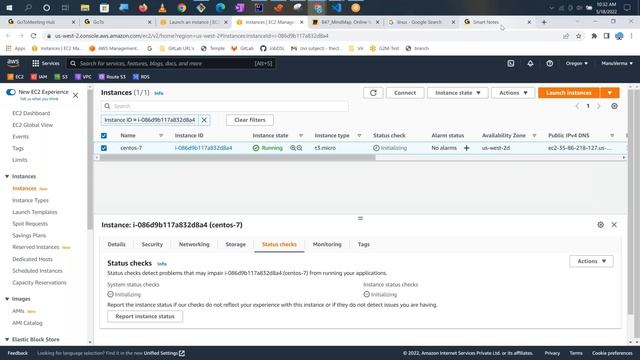Screen dimensions: 640x360
Task: Open the instance detail panel settings gear
Action: [600, 225]
